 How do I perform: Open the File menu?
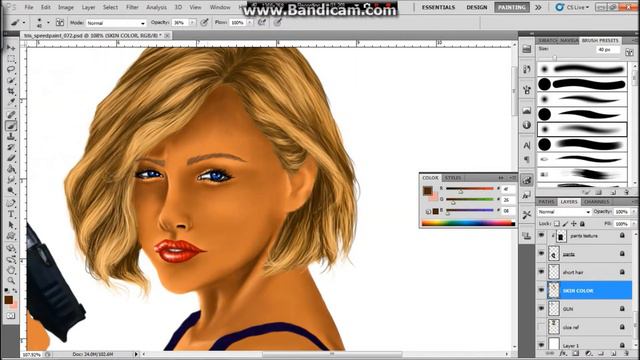click(29, 7)
